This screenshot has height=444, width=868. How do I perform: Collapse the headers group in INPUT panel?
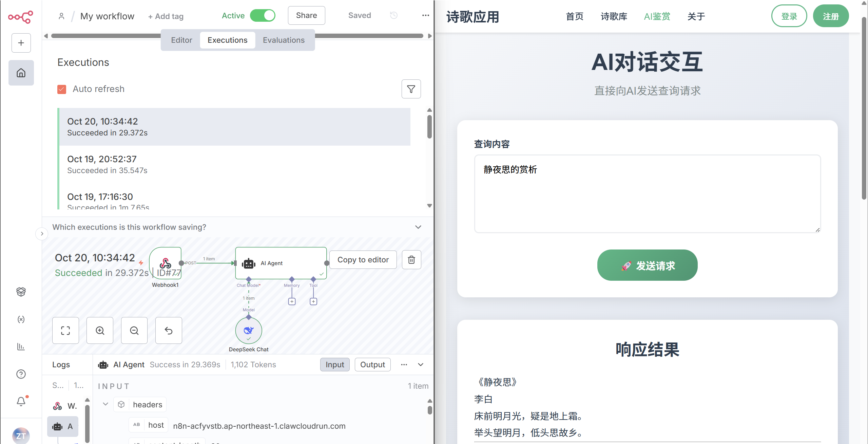[x=105, y=404]
